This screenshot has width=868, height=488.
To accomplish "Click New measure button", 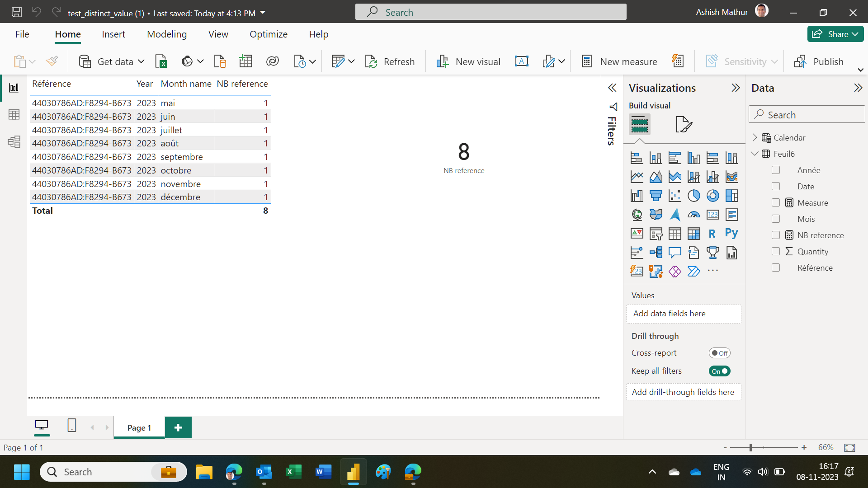I will (x=619, y=61).
